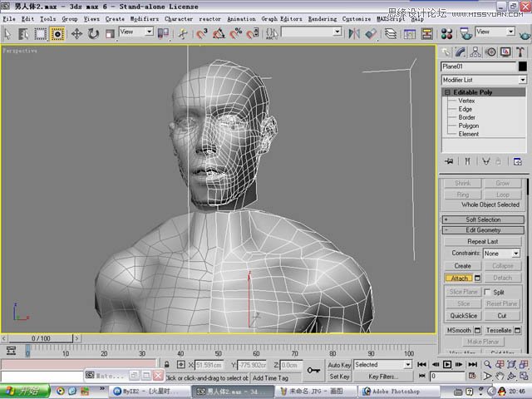Open Attach settings box beside Attach

point(478,278)
